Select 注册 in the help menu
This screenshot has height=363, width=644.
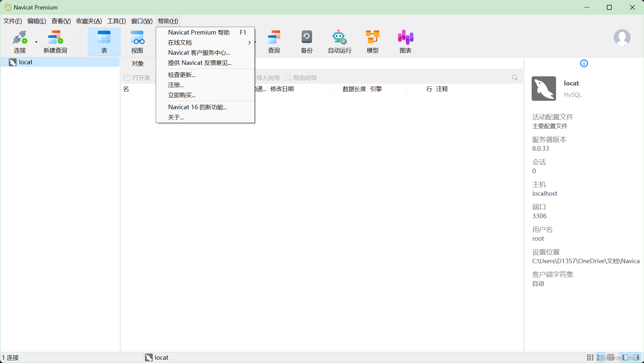(205, 85)
